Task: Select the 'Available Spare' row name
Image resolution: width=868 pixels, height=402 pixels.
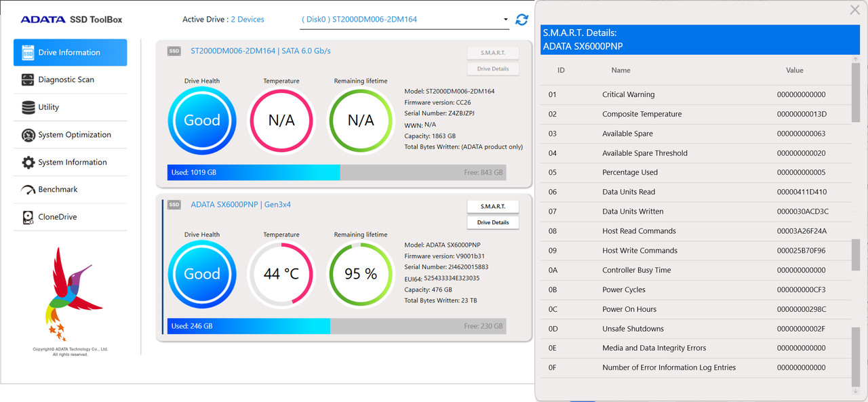Action: [627, 134]
